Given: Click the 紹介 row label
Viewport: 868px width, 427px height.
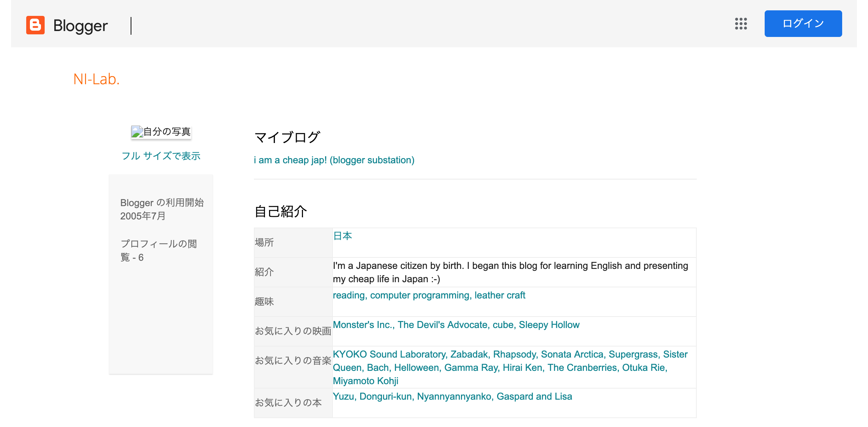Looking at the screenshot, I should pos(264,272).
